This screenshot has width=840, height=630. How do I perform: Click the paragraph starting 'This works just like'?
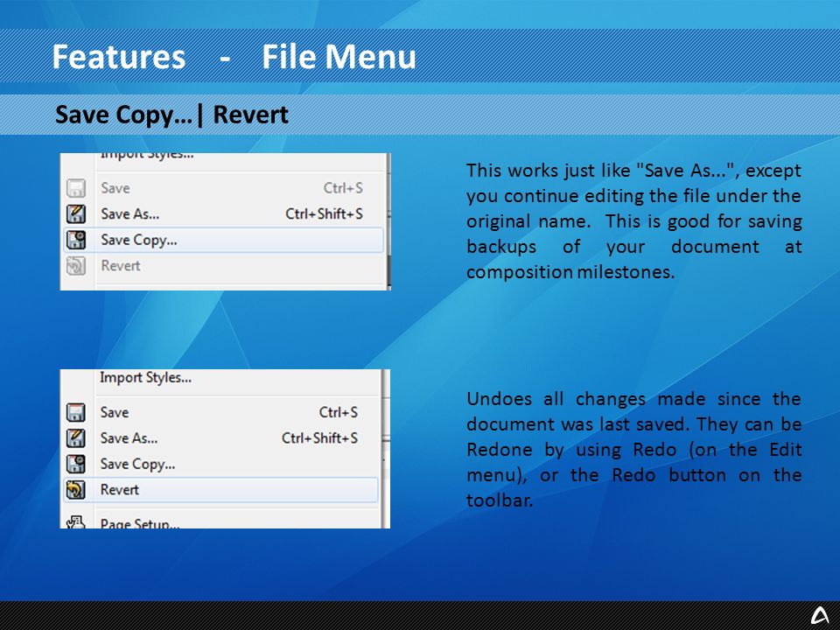[633, 221]
